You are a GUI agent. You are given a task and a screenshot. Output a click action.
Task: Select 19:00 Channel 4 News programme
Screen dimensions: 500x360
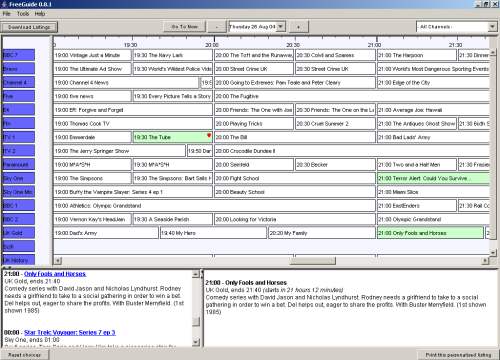click(126, 82)
